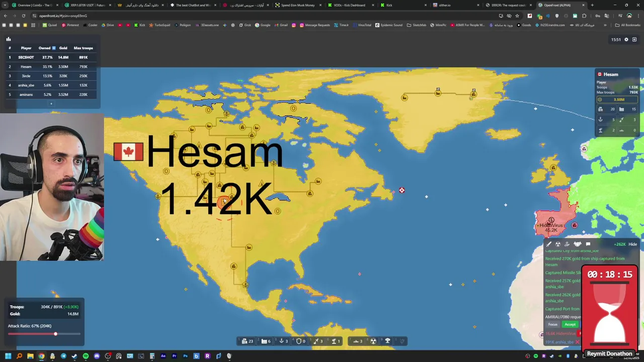
Task: Select the City build icon (23)
Action: (x=247, y=341)
